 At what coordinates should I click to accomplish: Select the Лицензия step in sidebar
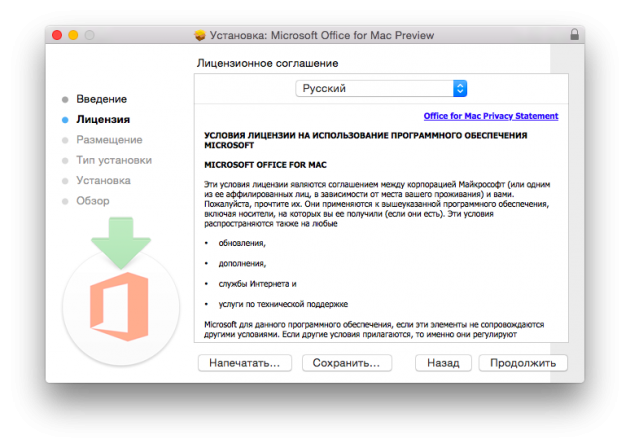103,120
